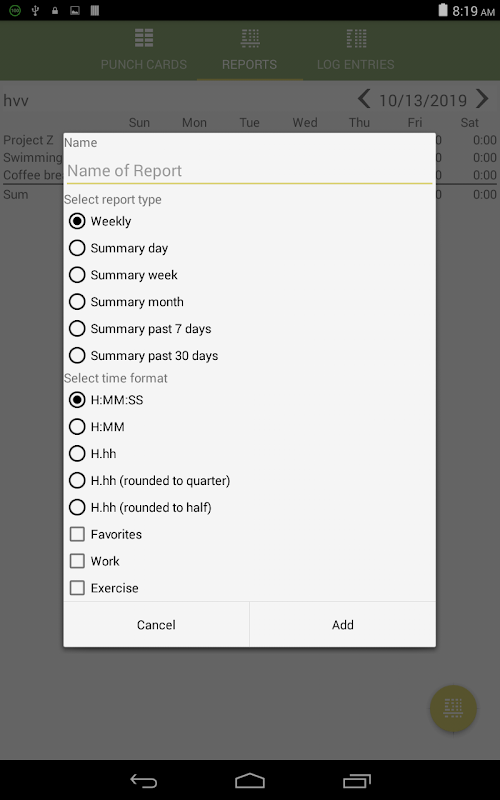Tap the floating add report button
500x800 pixels.
453,708
